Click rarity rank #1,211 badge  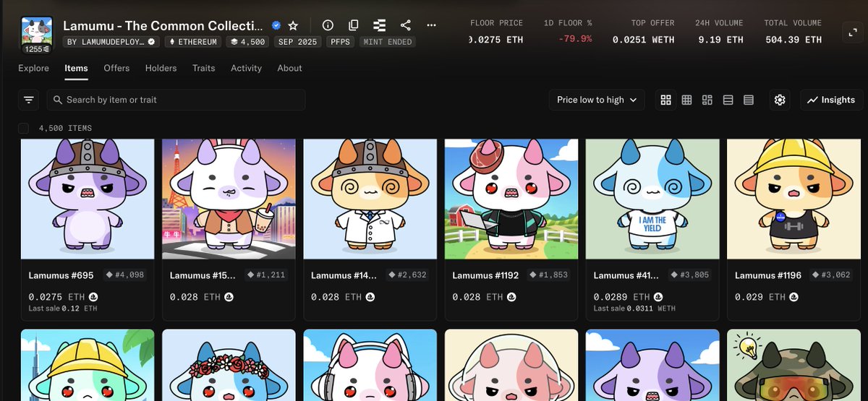[266, 275]
